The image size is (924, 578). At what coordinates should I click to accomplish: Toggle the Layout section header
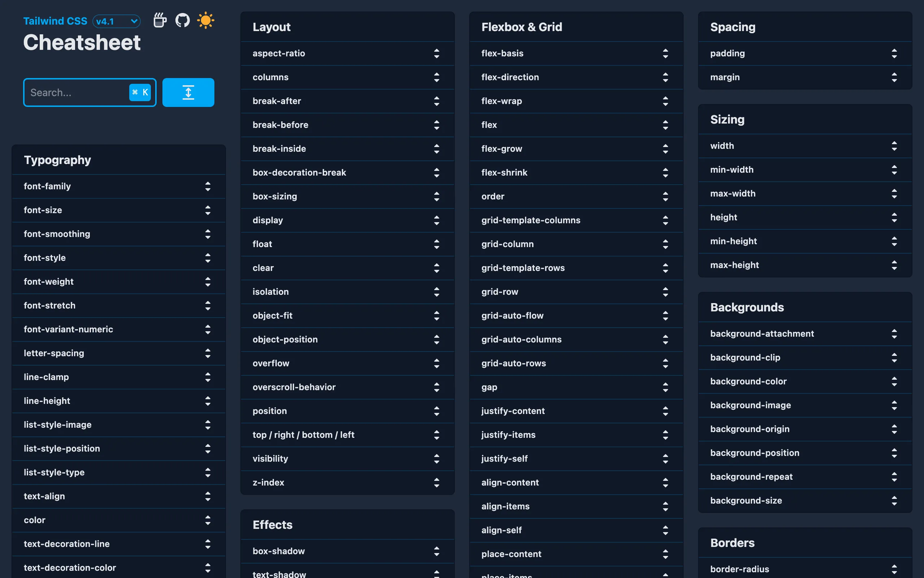(x=348, y=27)
